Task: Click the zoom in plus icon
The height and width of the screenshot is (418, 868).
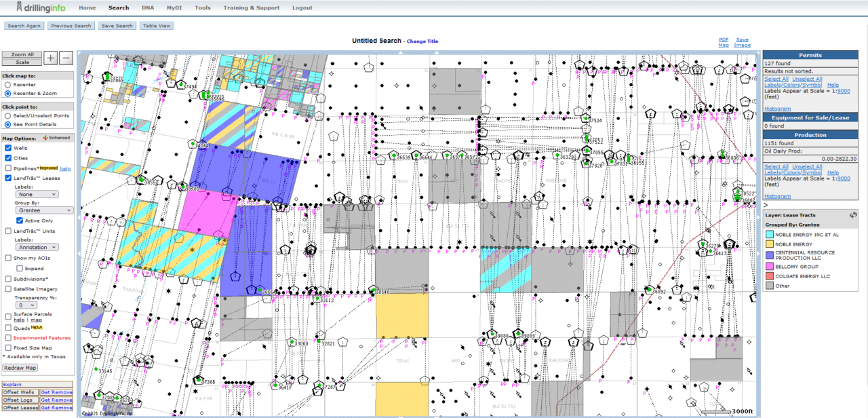Action: pos(50,57)
